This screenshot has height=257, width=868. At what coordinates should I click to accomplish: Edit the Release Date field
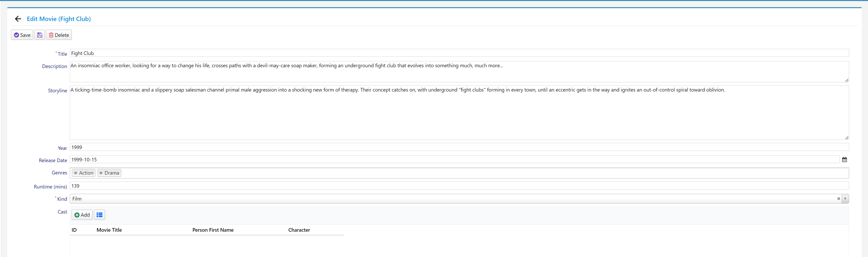[x=454, y=160]
